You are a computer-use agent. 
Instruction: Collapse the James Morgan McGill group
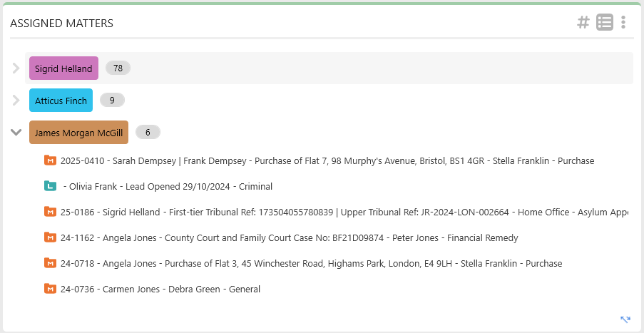click(16, 132)
